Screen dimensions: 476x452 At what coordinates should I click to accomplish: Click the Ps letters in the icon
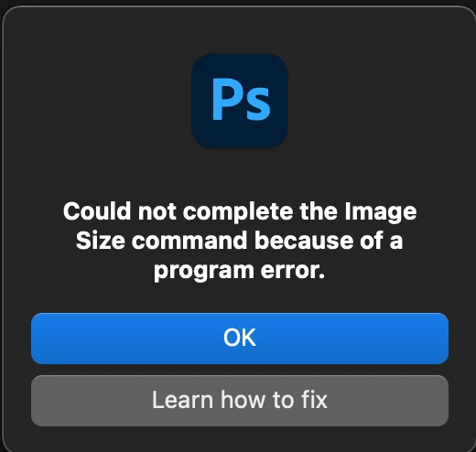pos(241,100)
